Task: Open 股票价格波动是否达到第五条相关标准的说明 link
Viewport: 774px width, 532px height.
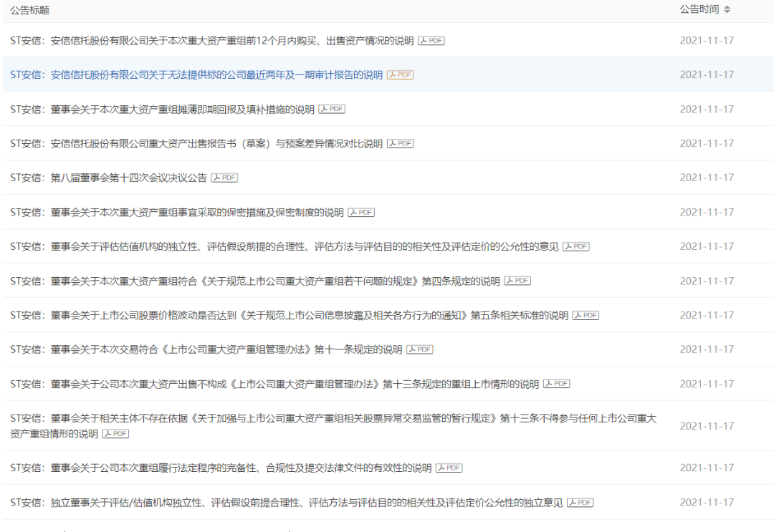Action: click(x=289, y=316)
